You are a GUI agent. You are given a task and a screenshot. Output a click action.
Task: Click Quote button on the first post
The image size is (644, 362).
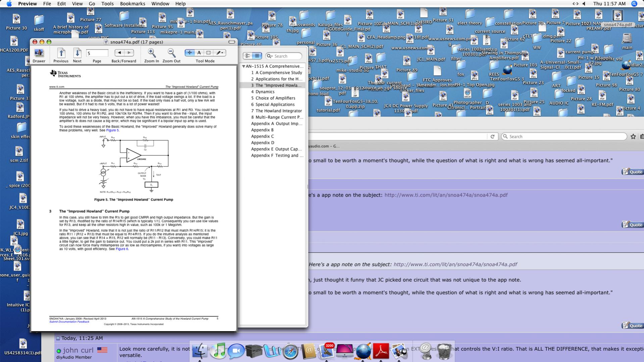pos(632,172)
